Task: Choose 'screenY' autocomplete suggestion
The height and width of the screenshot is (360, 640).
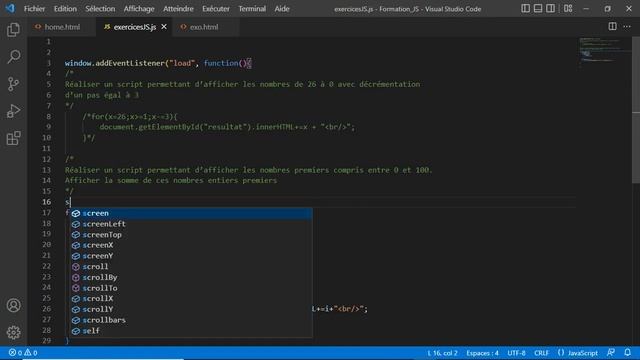Action: [191, 256]
